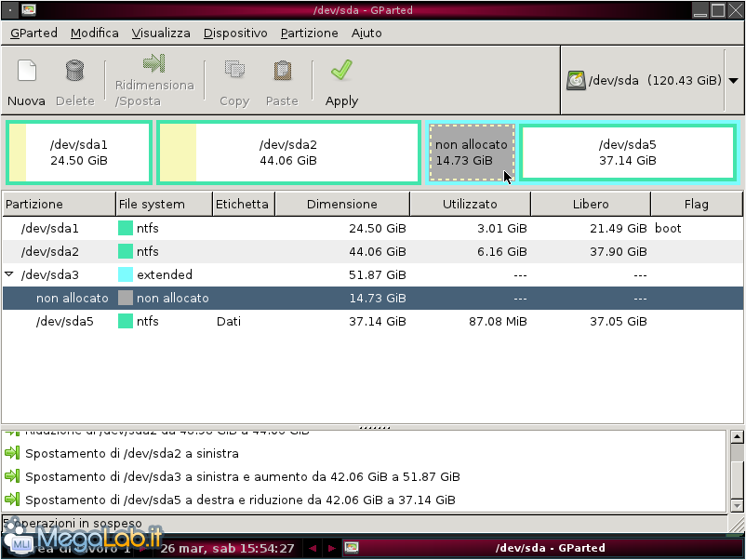Select the non allocato block in the disk map
The height and width of the screenshot is (560, 746).
(x=472, y=153)
